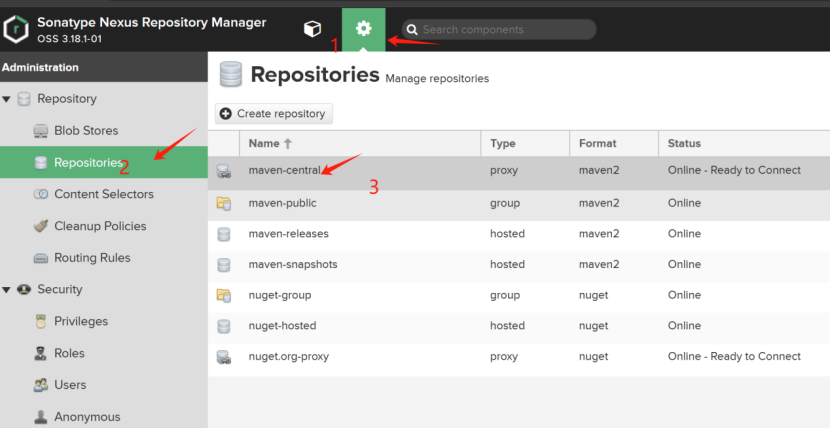Open the nuget-group repository
The height and width of the screenshot is (428, 830).
pyautogui.click(x=280, y=295)
